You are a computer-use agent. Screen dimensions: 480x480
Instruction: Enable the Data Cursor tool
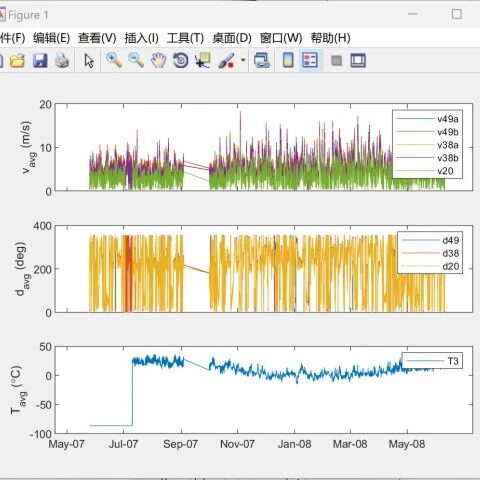pyautogui.click(x=203, y=61)
